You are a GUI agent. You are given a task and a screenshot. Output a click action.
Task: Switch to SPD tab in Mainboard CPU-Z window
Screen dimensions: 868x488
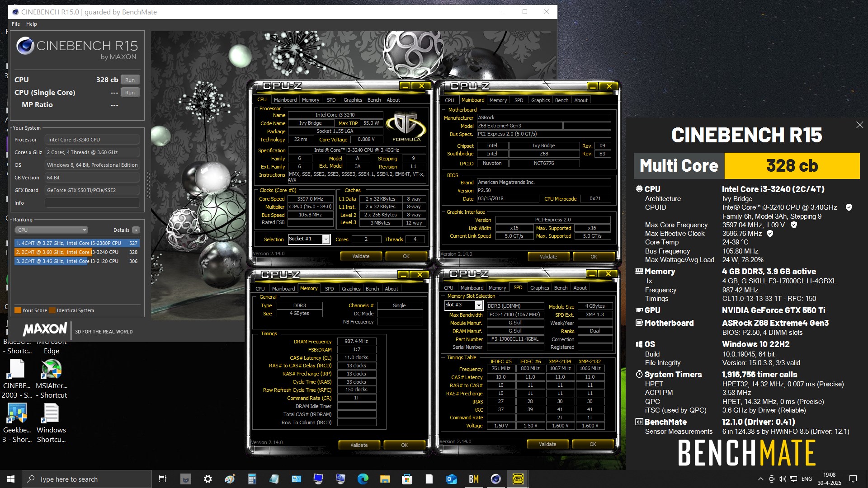click(519, 100)
